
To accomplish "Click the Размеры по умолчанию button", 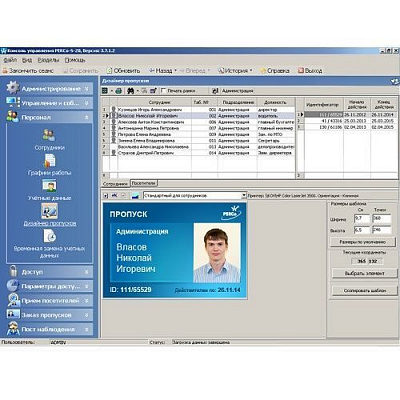I will point(363,242).
